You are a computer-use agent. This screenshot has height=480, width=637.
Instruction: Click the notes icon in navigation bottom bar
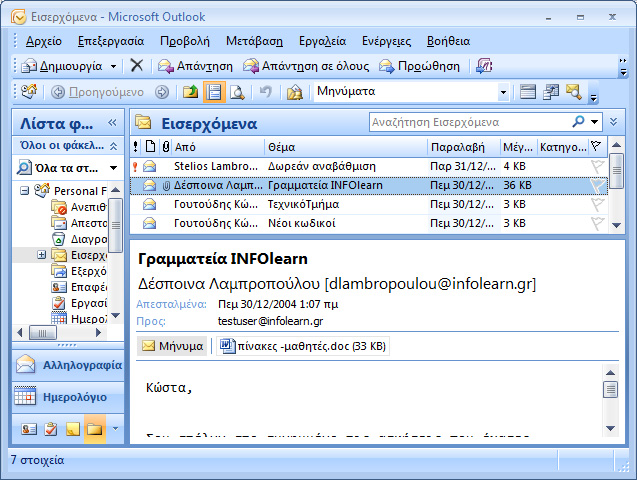coord(73,429)
